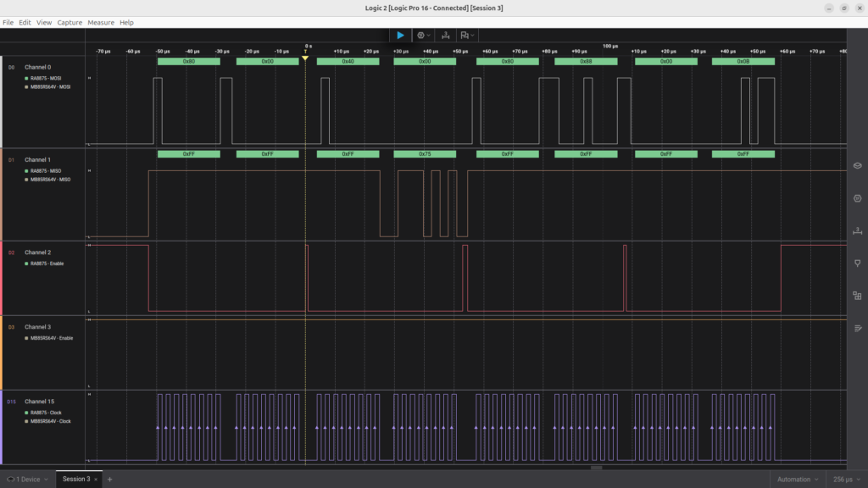Open the View menu
The height and width of the screenshot is (488, 868).
44,23
